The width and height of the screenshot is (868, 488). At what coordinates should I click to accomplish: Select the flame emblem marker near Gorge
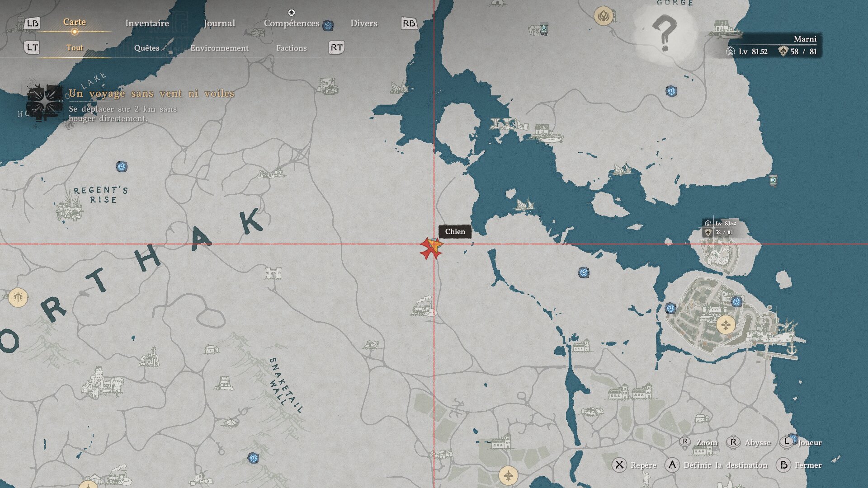[603, 17]
